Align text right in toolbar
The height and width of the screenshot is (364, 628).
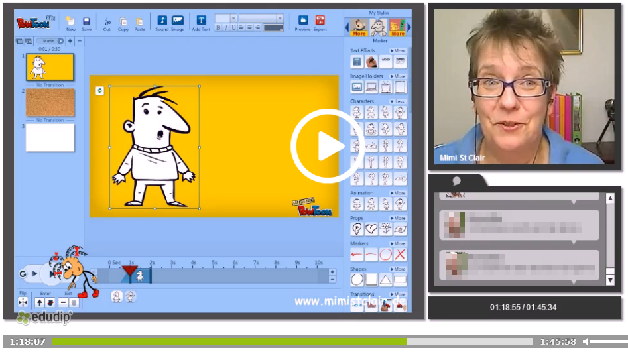pos(257,28)
